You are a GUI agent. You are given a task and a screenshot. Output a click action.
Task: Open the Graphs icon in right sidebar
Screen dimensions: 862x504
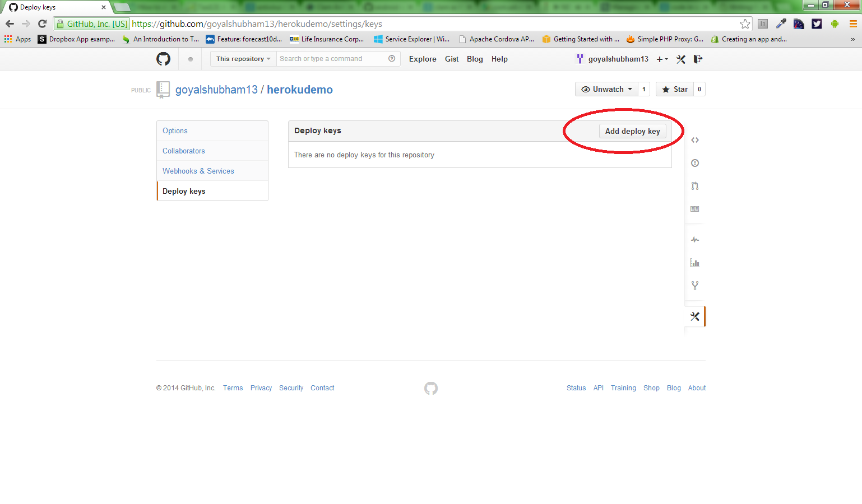tap(695, 263)
